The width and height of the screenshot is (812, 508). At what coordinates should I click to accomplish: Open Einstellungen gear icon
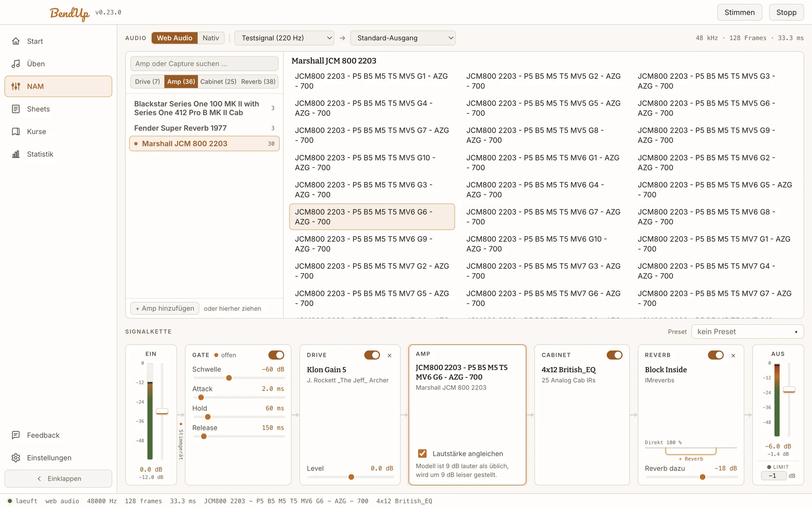[x=16, y=458]
